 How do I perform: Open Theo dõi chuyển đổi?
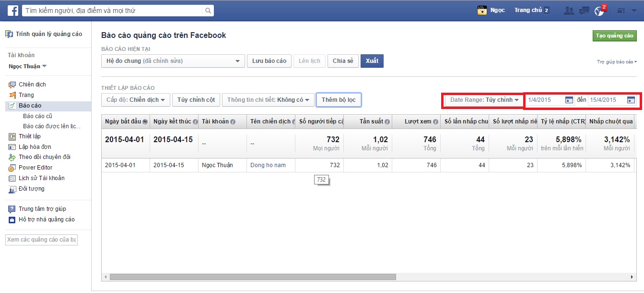click(x=45, y=157)
